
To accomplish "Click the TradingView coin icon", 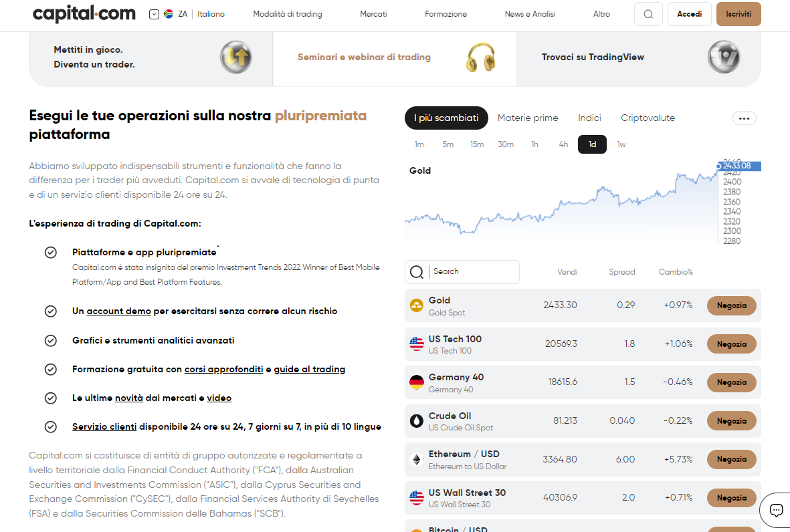I will pos(724,57).
